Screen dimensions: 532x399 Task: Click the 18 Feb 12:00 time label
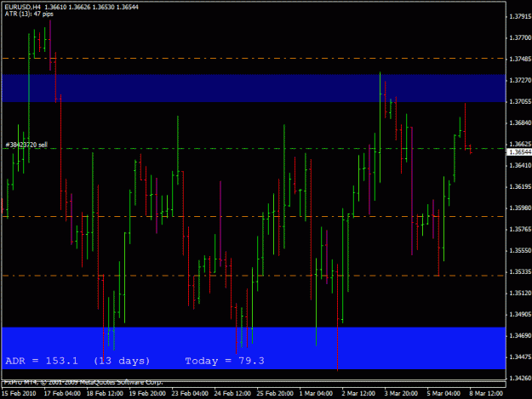tap(105, 393)
